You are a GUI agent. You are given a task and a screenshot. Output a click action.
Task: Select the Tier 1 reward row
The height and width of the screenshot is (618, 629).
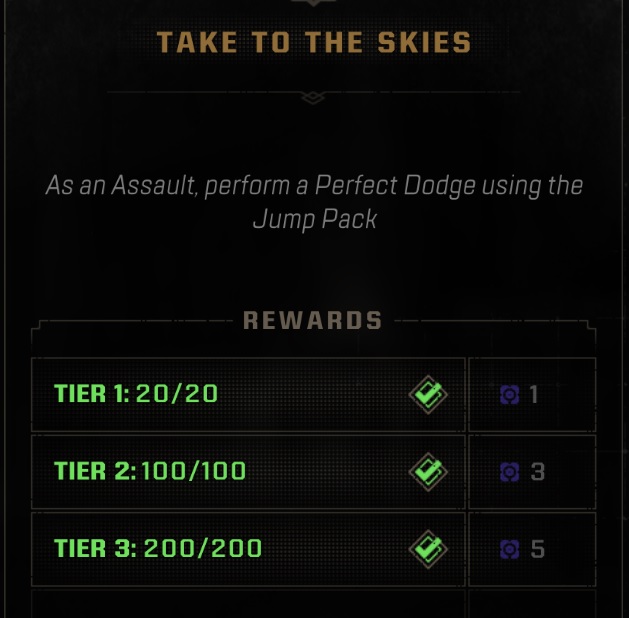(314, 395)
